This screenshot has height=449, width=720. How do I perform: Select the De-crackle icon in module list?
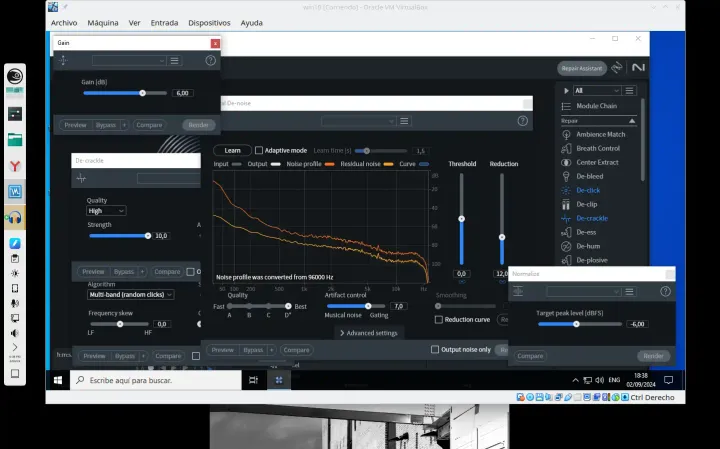tap(566, 219)
